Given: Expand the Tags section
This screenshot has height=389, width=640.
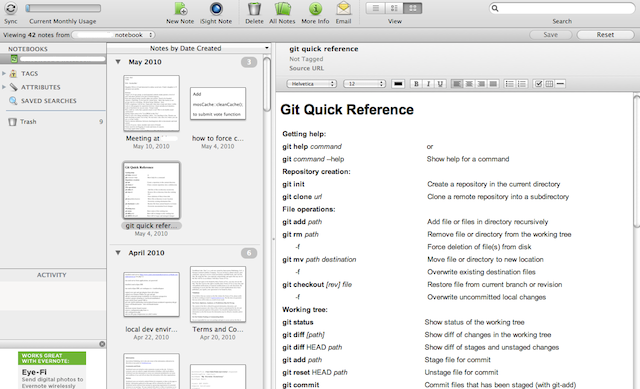Looking at the screenshot, I should coord(4,73).
